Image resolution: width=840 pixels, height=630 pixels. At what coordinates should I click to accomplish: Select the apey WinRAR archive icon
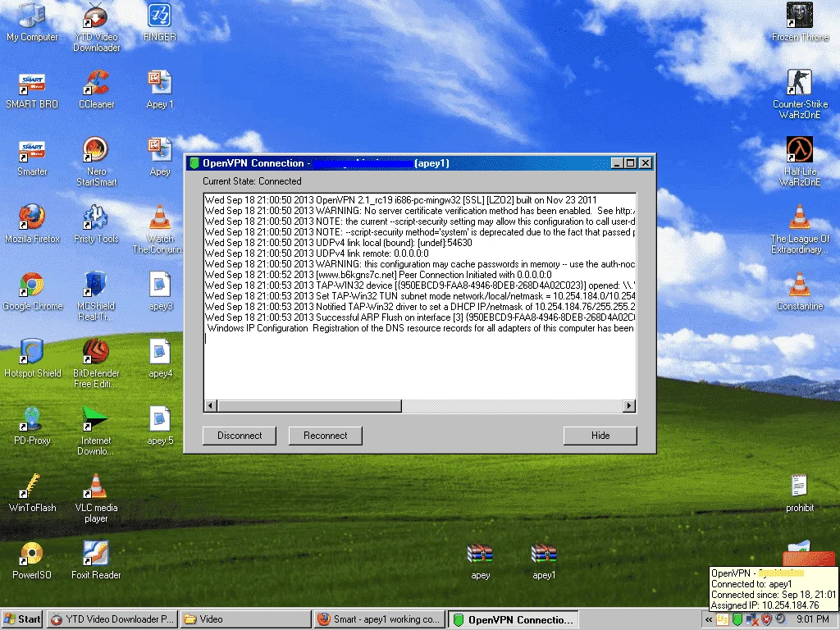pos(480,561)
